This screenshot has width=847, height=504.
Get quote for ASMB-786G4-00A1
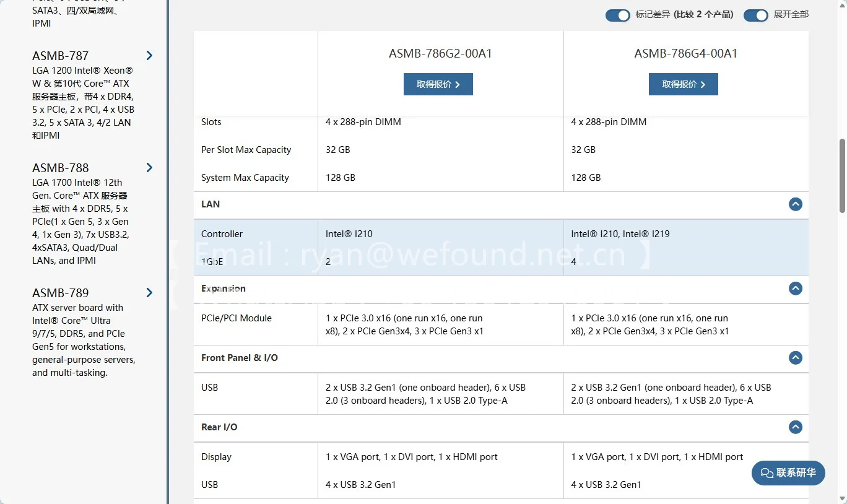pos(684,84)
